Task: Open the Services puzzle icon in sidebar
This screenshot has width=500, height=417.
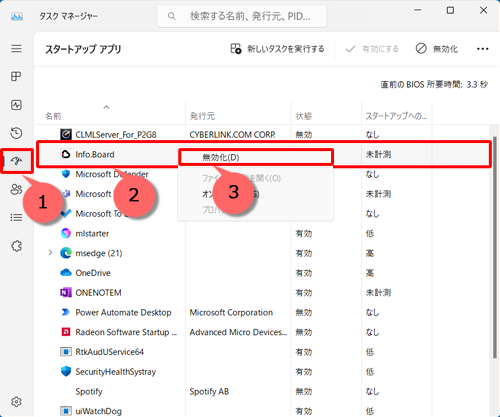Action: coord(16,246)
